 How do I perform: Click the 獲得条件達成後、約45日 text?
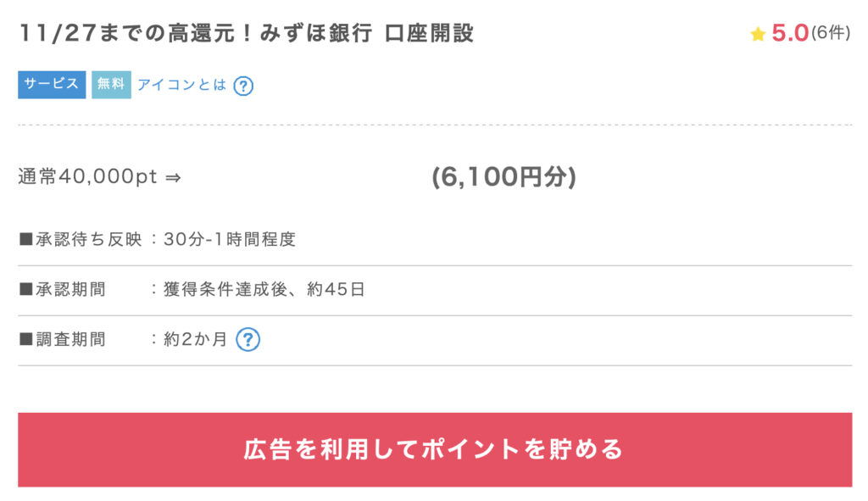point(264,290)
